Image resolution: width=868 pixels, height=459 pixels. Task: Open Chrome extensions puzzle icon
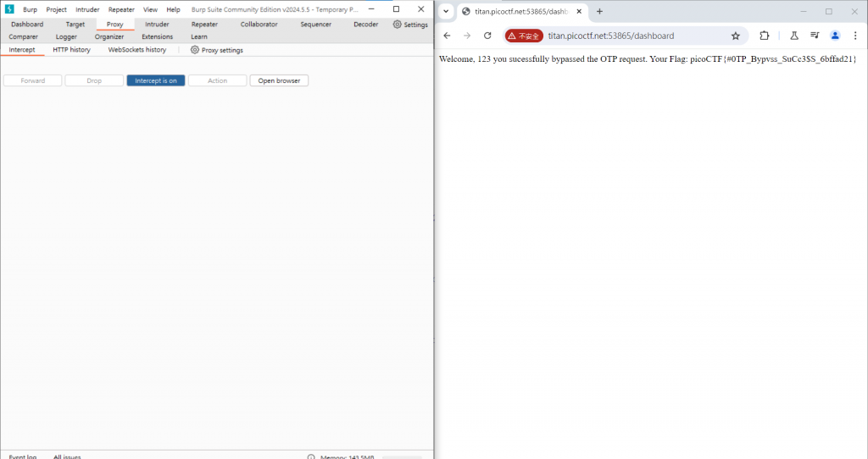click(764, 36)
